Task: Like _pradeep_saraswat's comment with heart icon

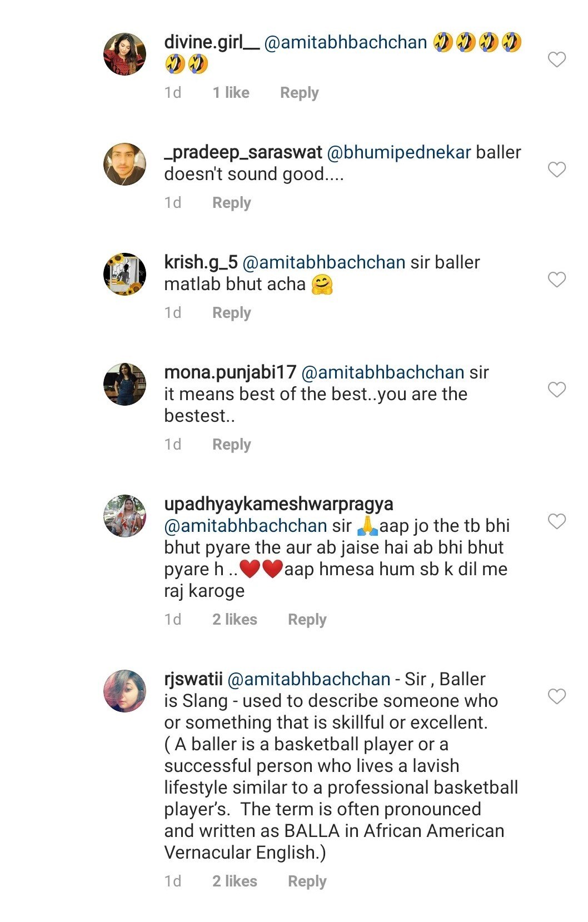Action: 556,170
